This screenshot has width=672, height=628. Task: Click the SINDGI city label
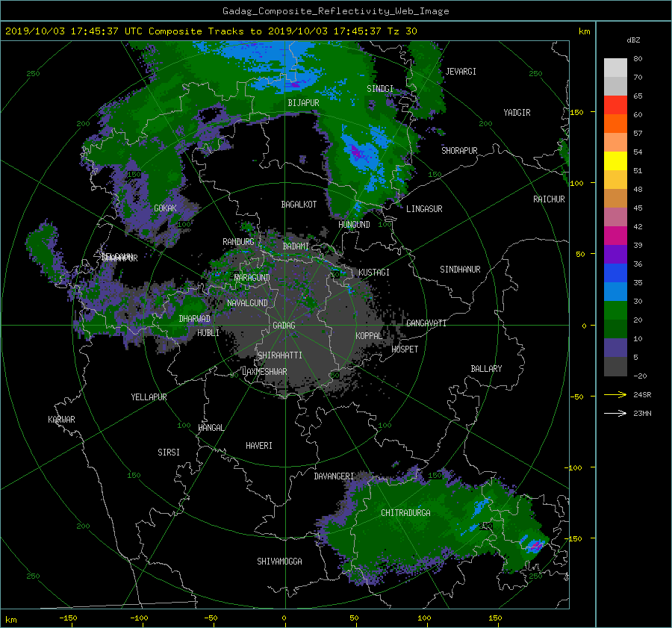click(380, 89)
